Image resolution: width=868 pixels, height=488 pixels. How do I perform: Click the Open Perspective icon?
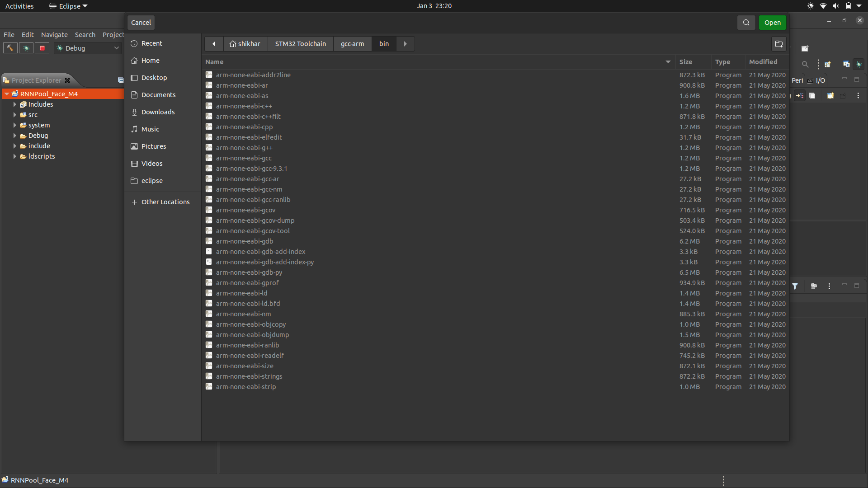[x=828, y=64]
